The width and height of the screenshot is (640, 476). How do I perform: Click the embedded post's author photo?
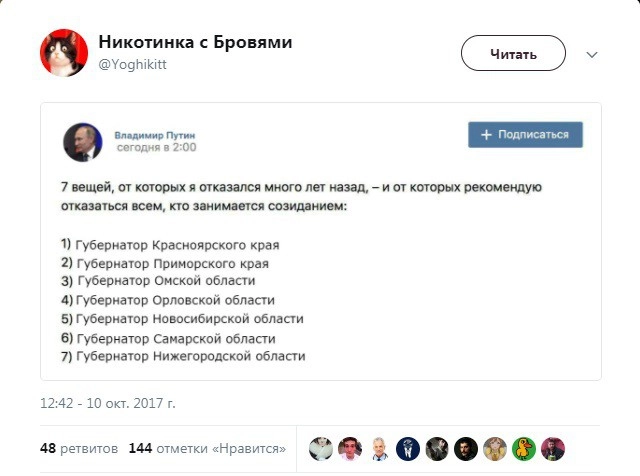[x=82, y=141]
